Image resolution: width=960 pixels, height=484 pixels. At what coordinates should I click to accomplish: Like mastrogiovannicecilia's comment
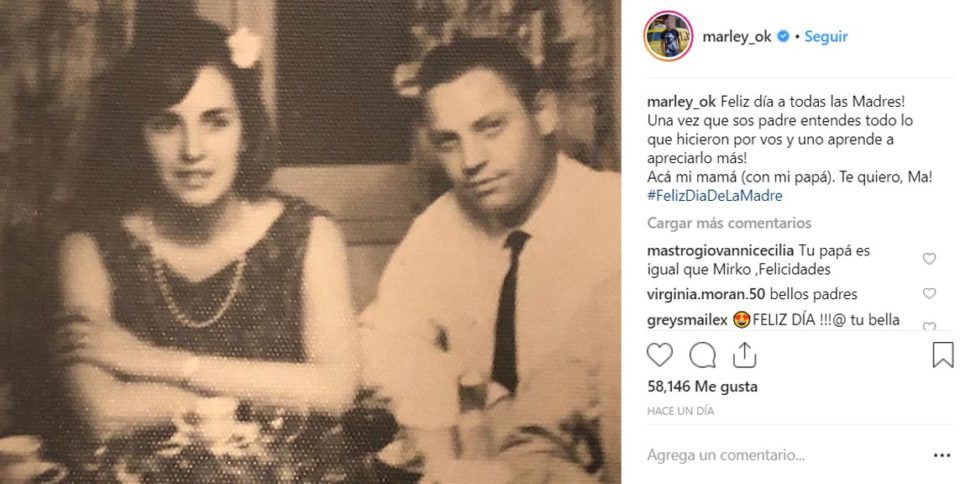pyautogui.click(x=929, y=259)
